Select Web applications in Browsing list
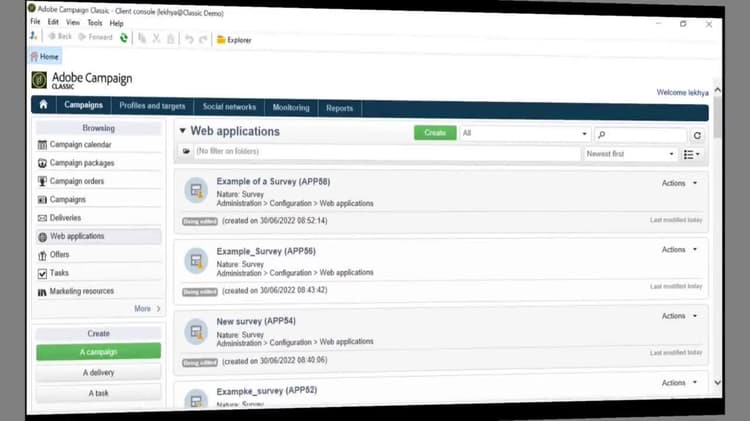The width and height of the screenshot is (750, 421). click(99, 236)
